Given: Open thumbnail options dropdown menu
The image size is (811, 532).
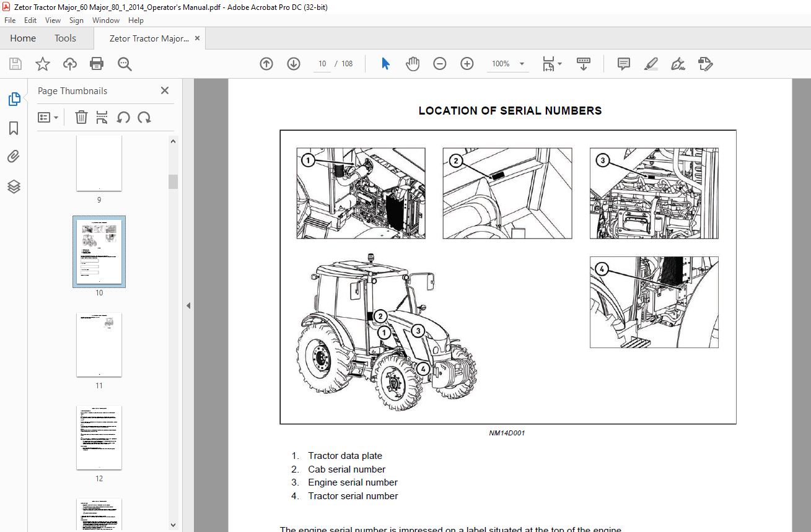Looking at the screenshot, I should coord(48,117).
